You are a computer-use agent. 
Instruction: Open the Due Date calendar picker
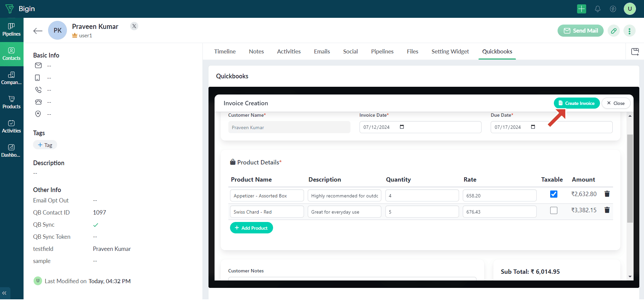click(533, 127)
